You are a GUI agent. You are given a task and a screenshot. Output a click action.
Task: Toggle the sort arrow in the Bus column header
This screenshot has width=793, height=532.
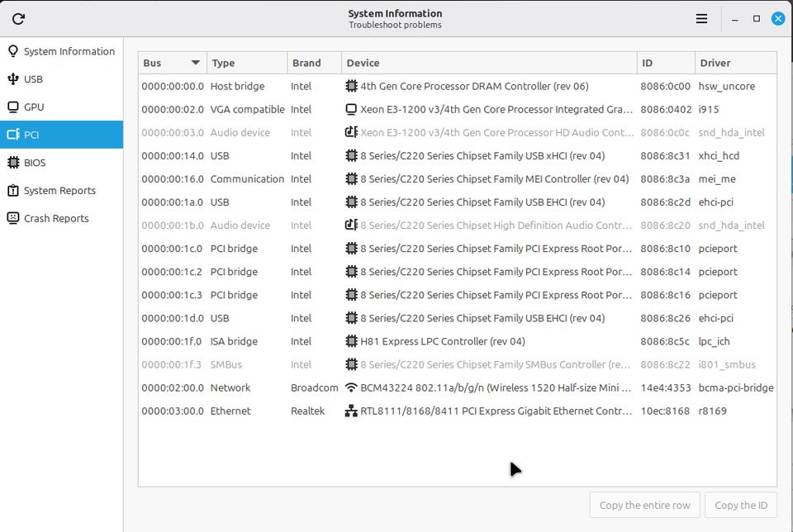(196, 63)
